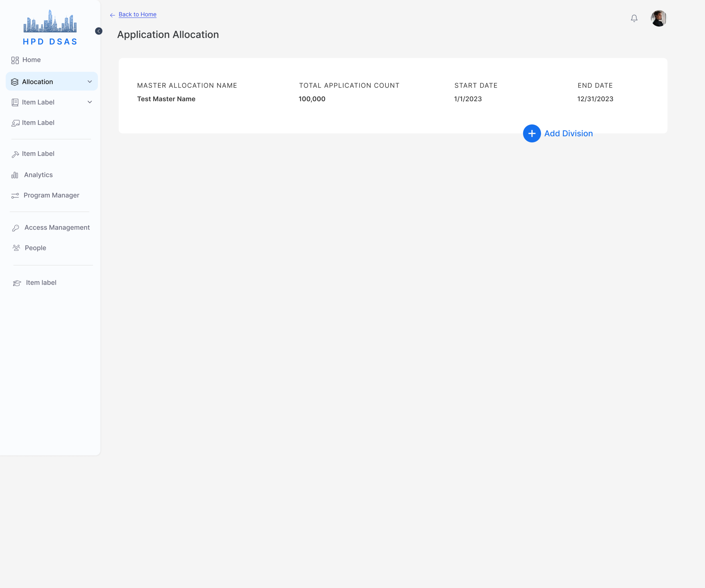
Task: Click the Add Division text button
Action: point(568,133)
